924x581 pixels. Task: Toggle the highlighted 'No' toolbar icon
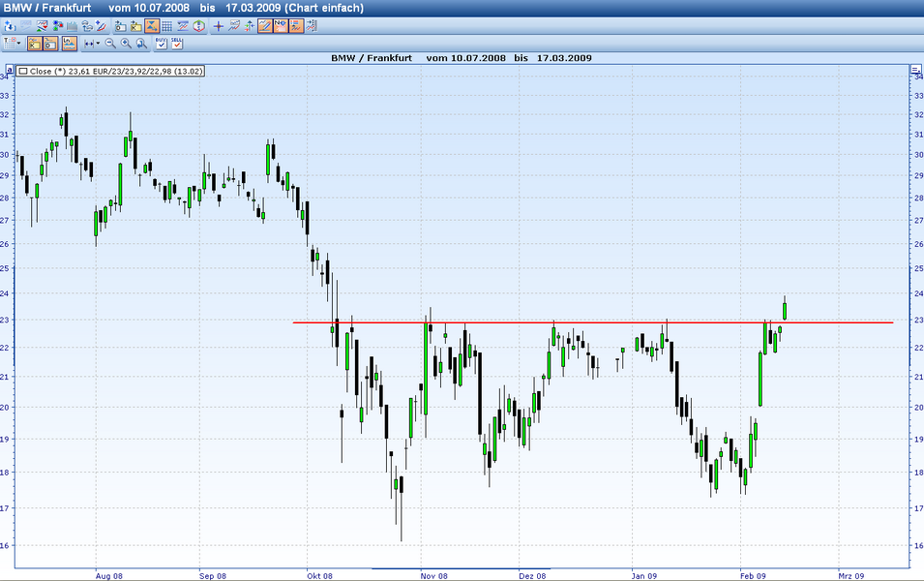point(281,26)
